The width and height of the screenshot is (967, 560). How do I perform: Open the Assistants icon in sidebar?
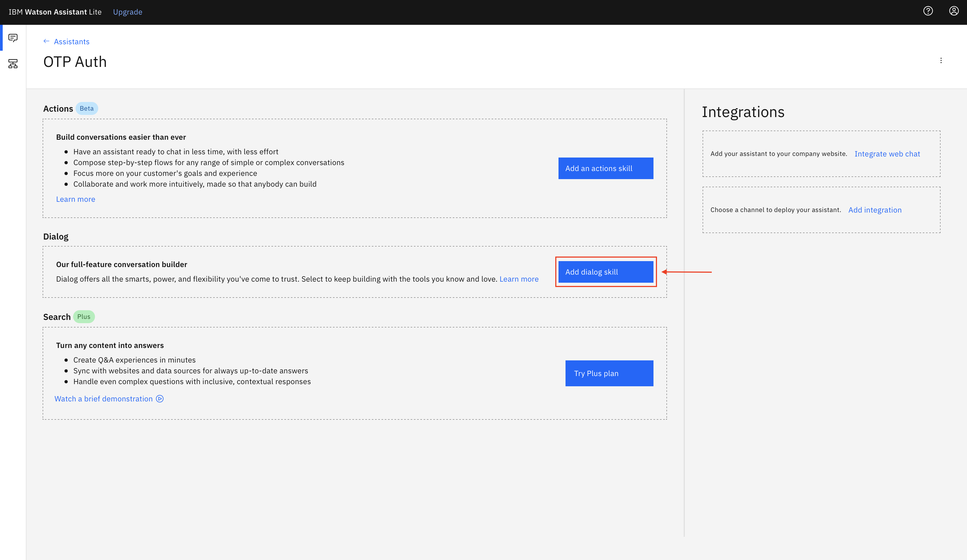pyautogui.click(x=13, y=38)
